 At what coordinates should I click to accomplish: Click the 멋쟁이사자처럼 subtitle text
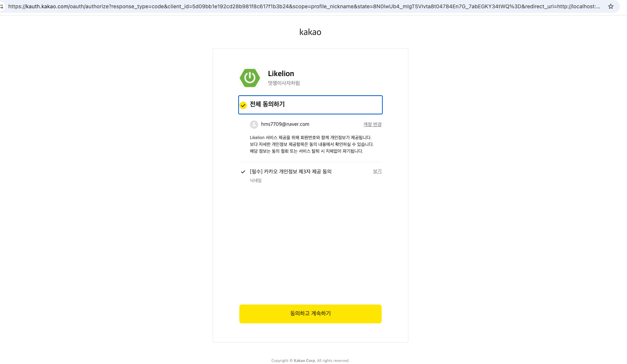click(284, 83)
